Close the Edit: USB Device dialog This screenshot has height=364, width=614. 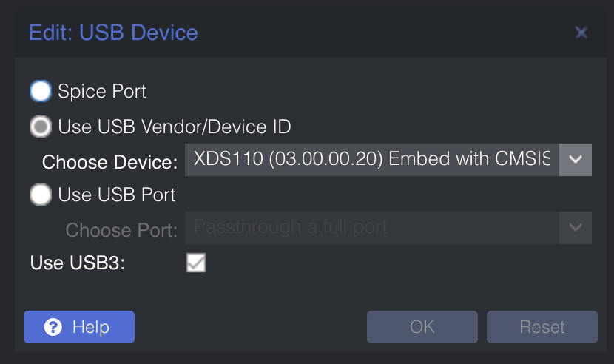point(581,33)
